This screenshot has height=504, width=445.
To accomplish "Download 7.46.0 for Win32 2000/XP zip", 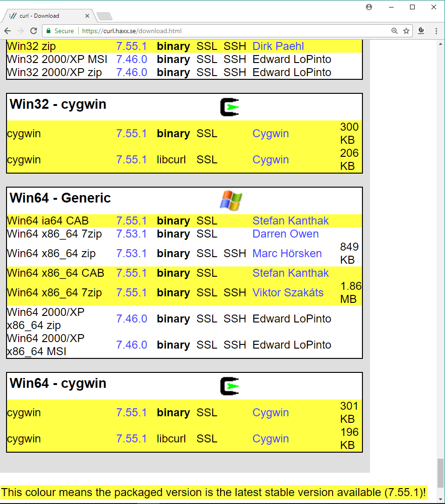I will [x=132, y=73].
